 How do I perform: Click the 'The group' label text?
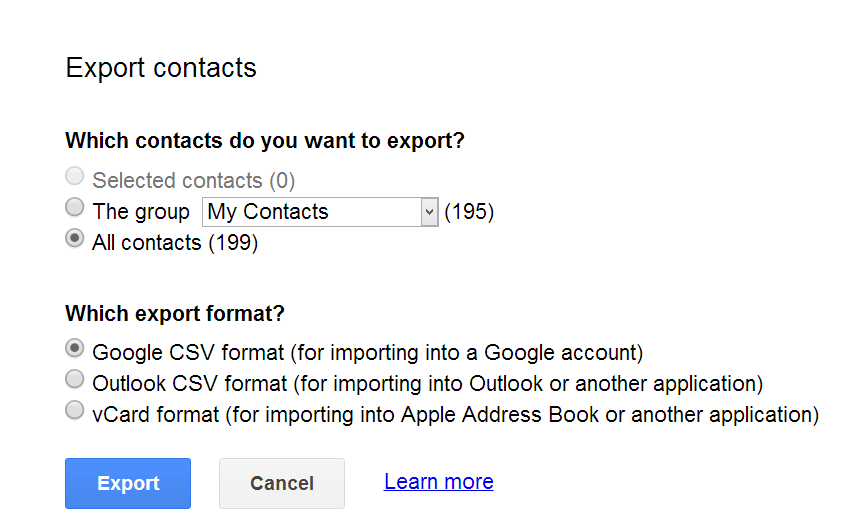(x=141, y=212)
